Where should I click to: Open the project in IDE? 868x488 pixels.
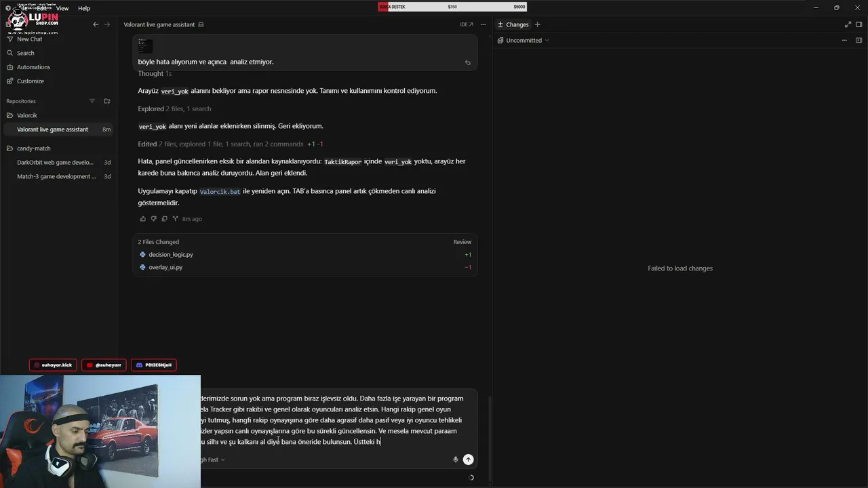point(467,24)
